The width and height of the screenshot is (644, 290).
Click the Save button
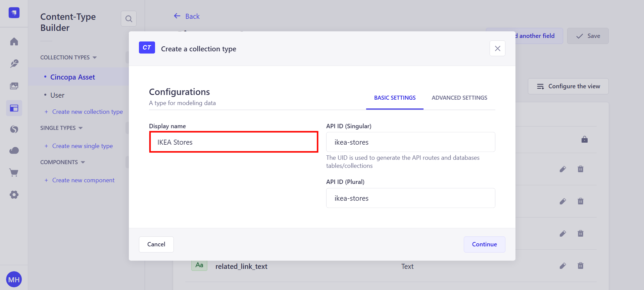(x=588, y=36)
